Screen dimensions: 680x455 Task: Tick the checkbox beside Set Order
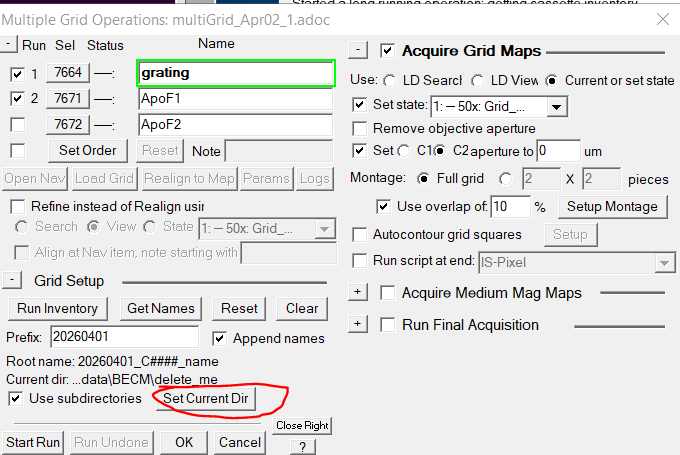[x=17, y=151]
